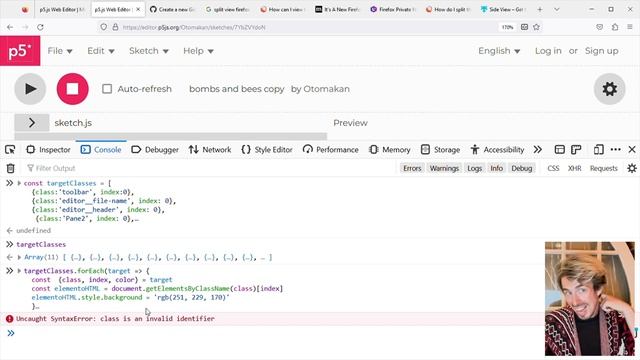Screen dimensions: 640x360
Task: Toggle the Errors filter
Action: (412, 168)
